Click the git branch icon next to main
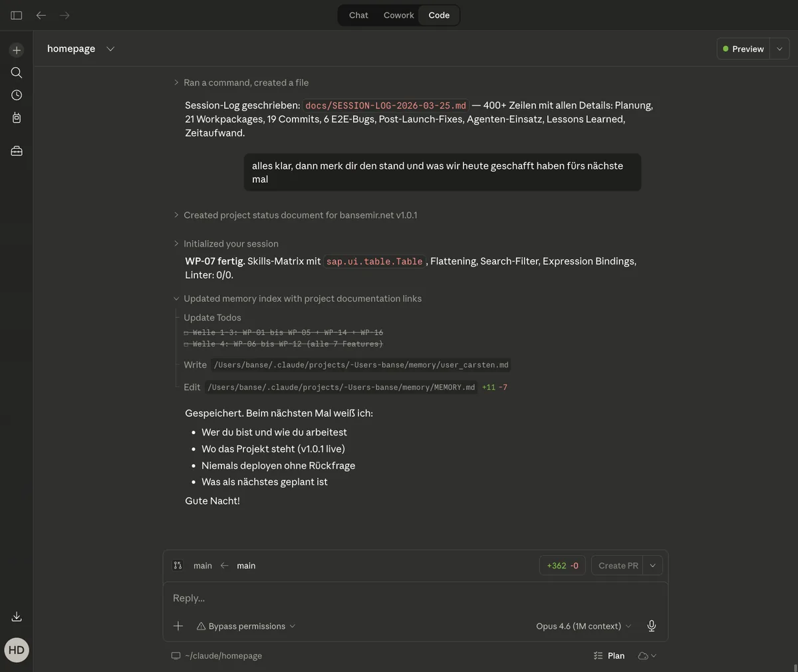 coord(178,565)
